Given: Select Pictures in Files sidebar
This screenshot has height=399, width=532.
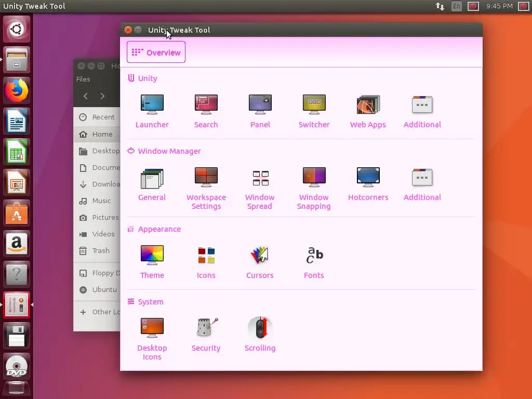Looking at the screenshot, I should pyautogui.click(x=97, y=217).
